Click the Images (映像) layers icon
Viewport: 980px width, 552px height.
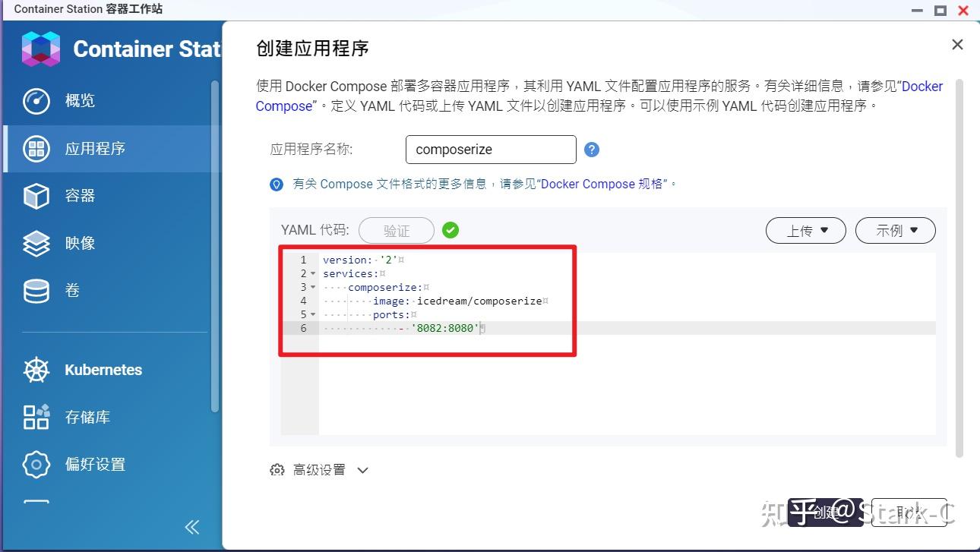36,243
